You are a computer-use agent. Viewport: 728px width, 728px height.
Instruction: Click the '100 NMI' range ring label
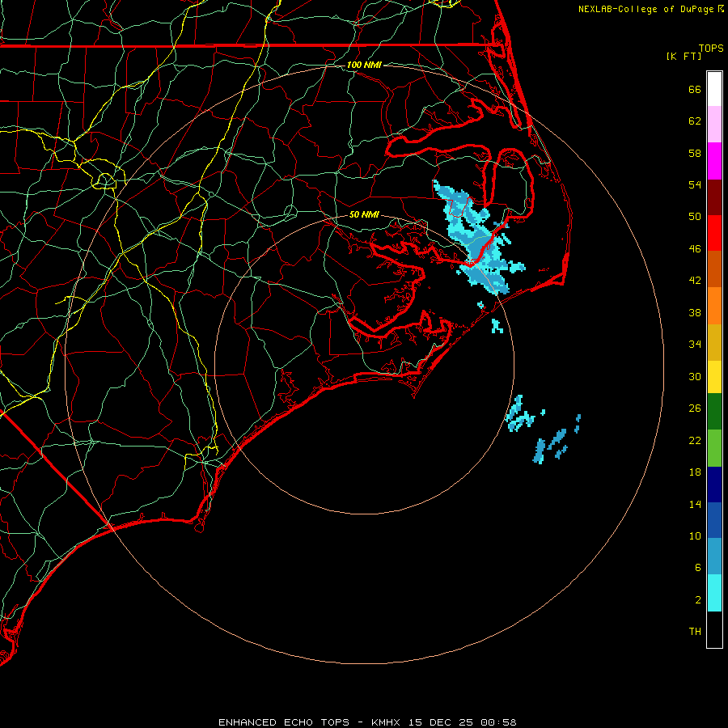pyautogui.click(x=364, y=65)
